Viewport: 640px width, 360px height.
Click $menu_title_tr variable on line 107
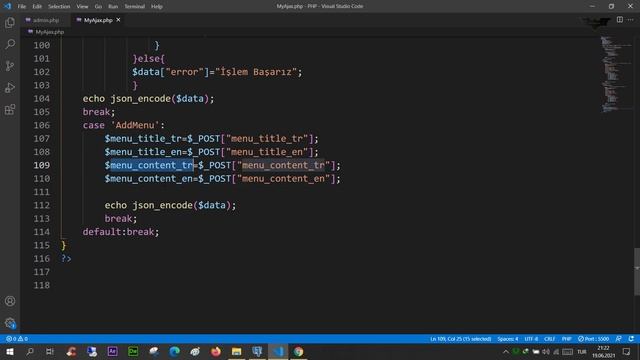click(143, 138)
